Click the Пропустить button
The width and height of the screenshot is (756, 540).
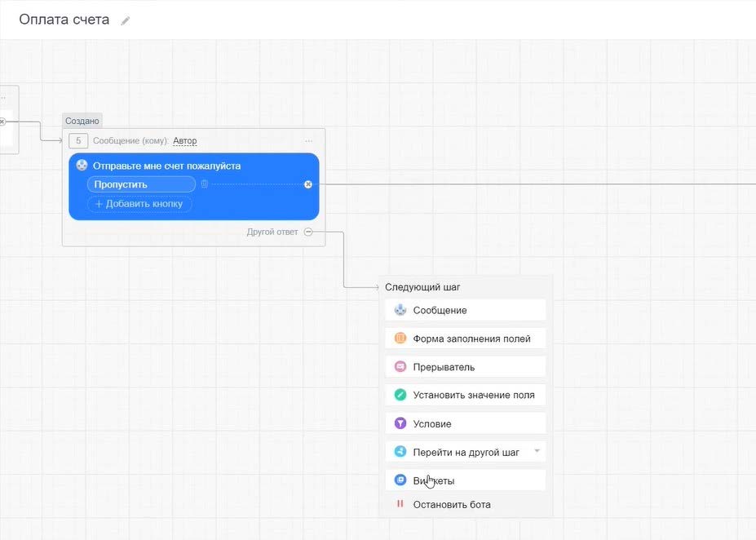(141, 184)
